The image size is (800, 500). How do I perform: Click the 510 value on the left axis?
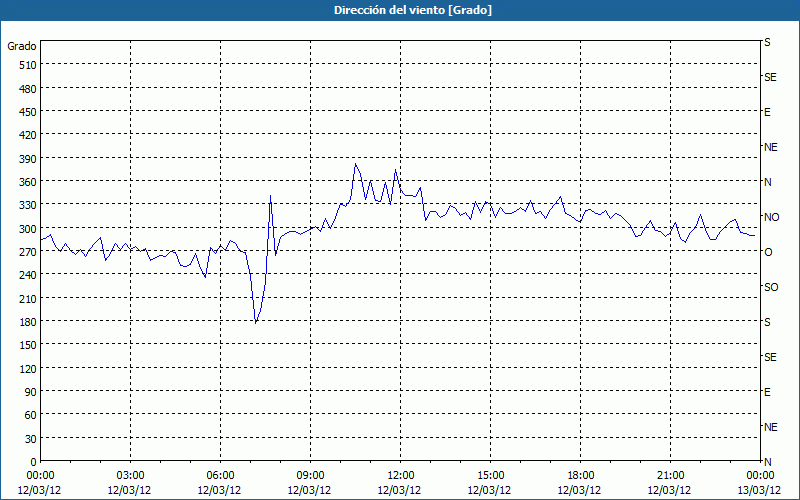click(x=28, y=65)
